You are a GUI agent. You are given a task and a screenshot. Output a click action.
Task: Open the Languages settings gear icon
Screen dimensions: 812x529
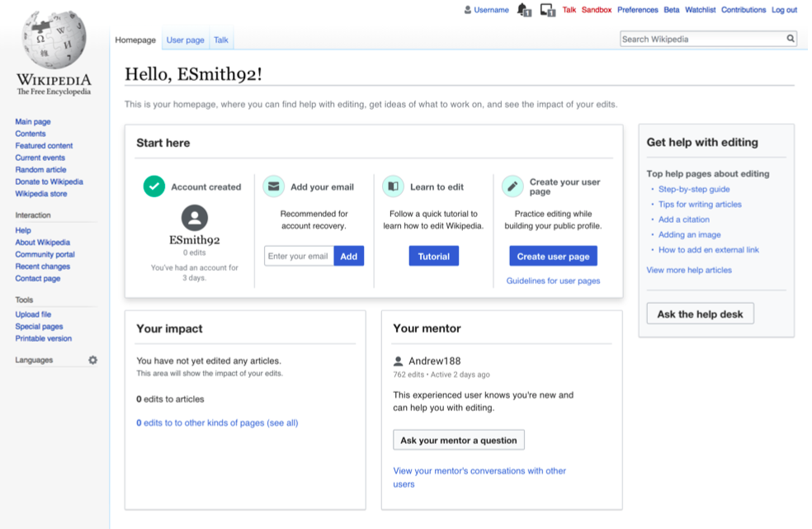coord(92,360)
